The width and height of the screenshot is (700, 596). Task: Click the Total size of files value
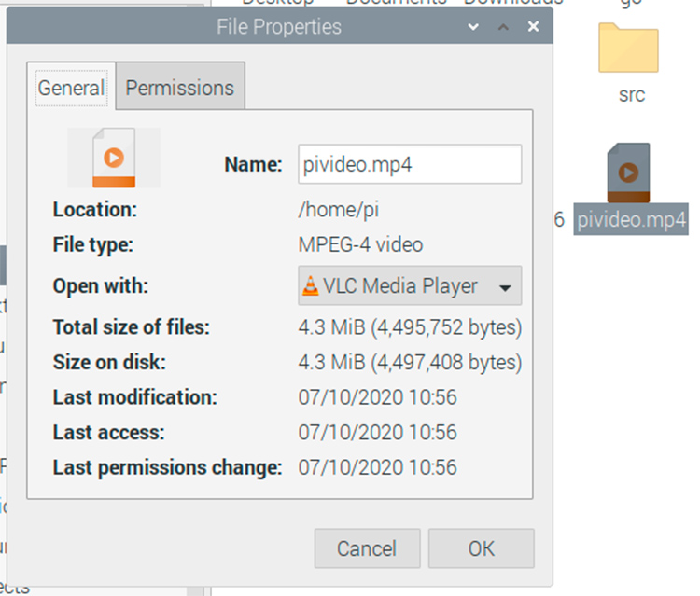[410, 327]
